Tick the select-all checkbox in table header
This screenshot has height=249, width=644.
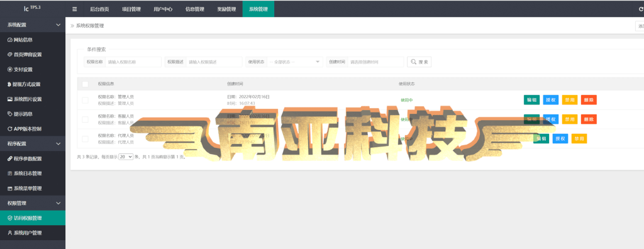[x=86, y=84]
